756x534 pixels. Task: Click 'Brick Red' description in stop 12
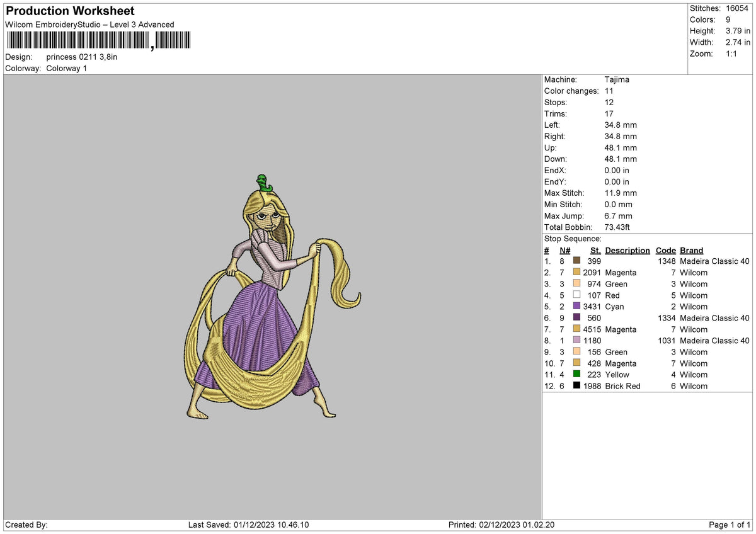[x=623, y=386]
